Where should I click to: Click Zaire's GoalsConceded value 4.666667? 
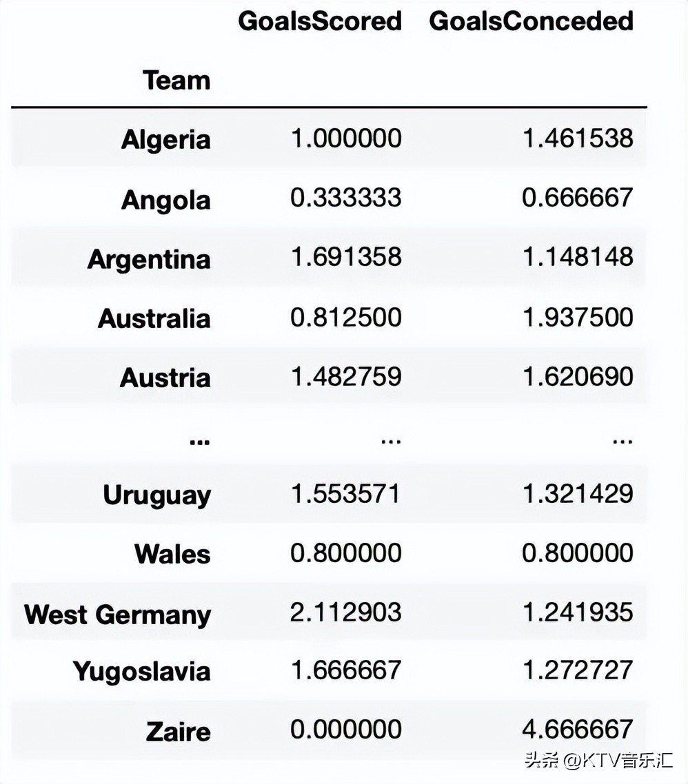(x=578, y=729)
